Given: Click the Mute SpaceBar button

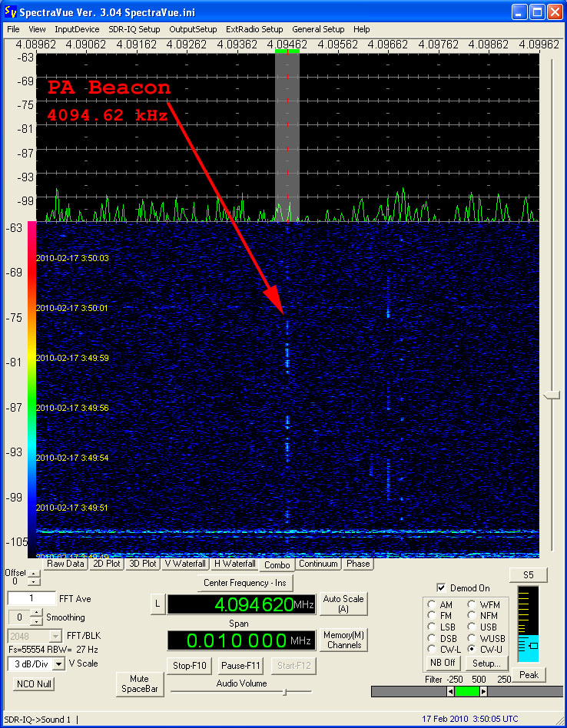Looking at the screenshot, I should pyautogui.click(x=140, y=684).
